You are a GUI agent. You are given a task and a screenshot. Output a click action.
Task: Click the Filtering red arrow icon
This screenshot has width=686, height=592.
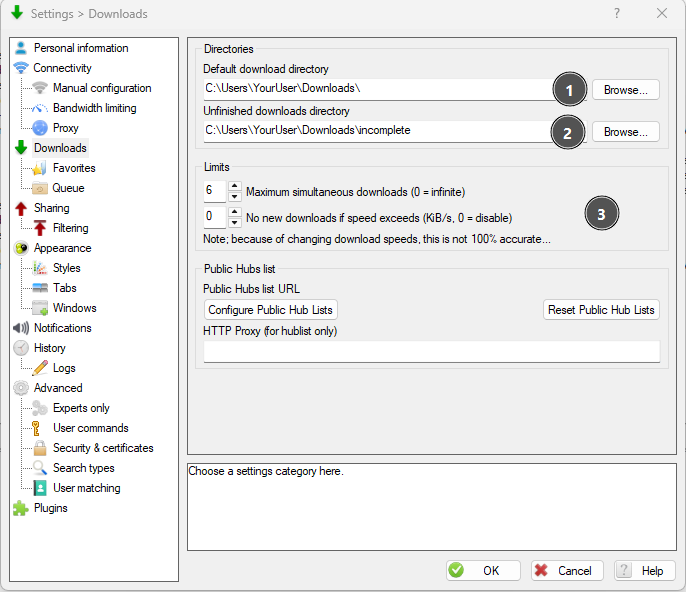(x=40, y=228)
